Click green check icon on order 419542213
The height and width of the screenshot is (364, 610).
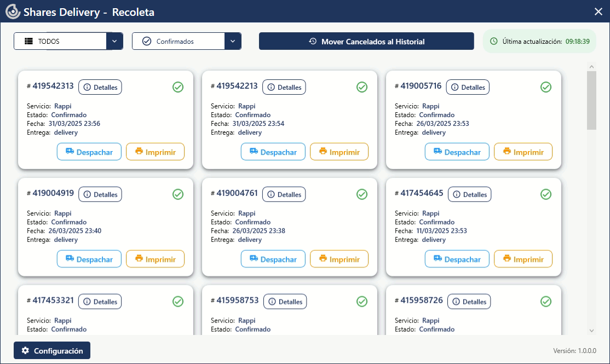pos(362,87)
